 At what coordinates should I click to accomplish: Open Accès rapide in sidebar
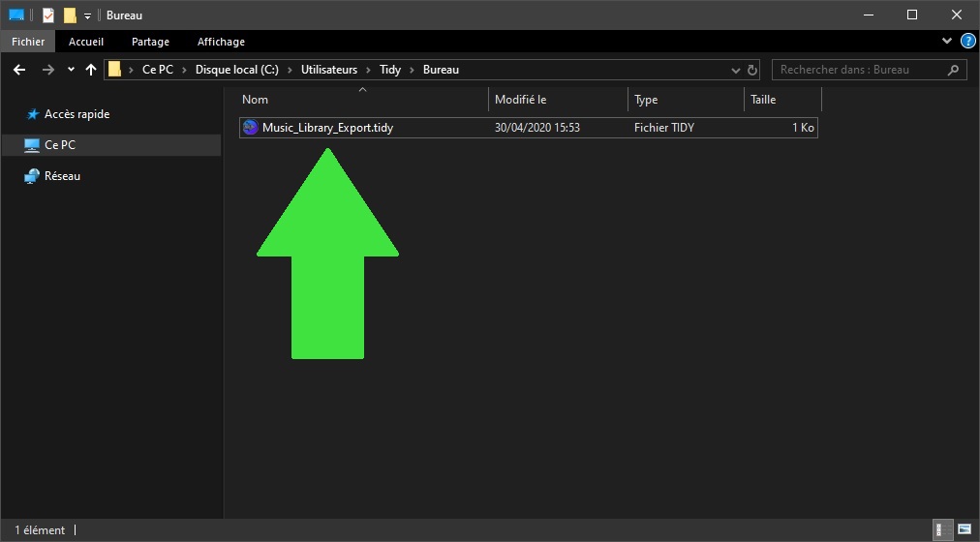pos(77,114)
